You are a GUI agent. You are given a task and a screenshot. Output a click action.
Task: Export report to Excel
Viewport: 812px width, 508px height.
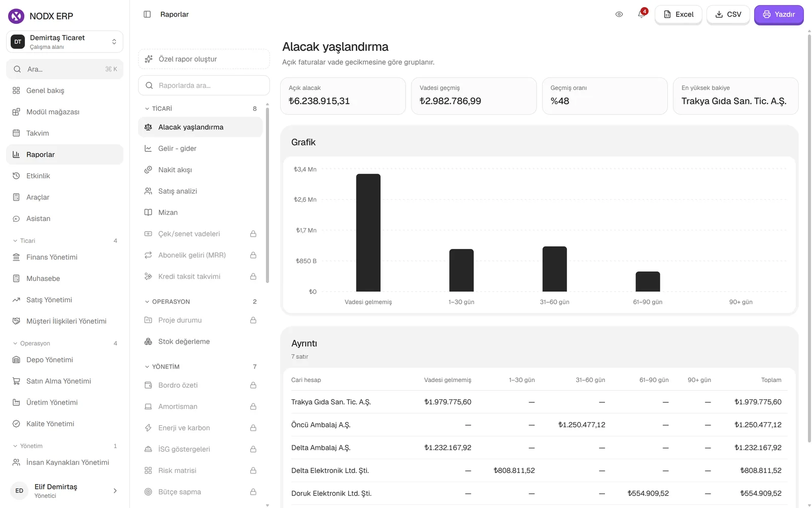[679, 14]
